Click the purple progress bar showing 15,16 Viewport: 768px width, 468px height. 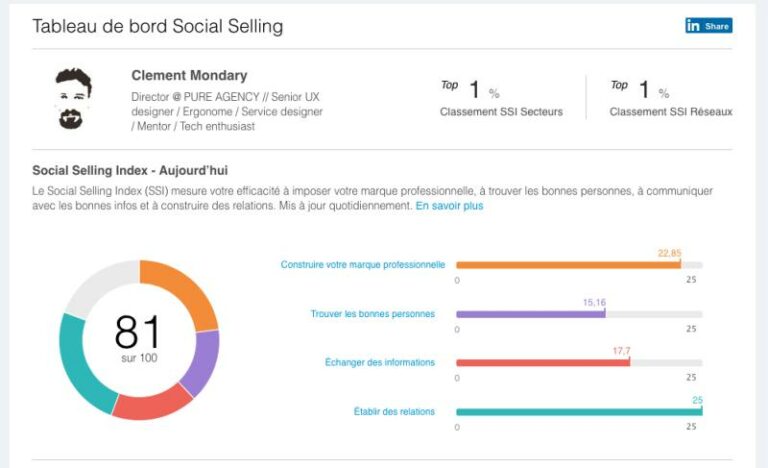[530, 314]
